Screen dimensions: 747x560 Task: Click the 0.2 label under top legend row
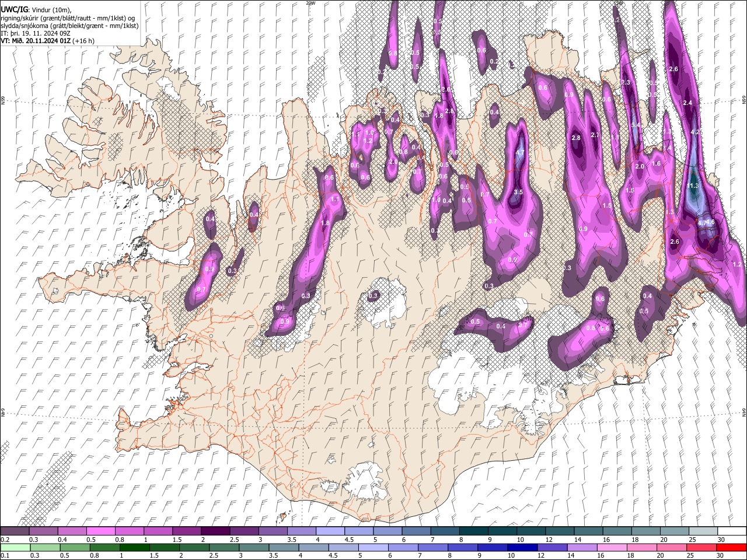[x=5, y=540]
